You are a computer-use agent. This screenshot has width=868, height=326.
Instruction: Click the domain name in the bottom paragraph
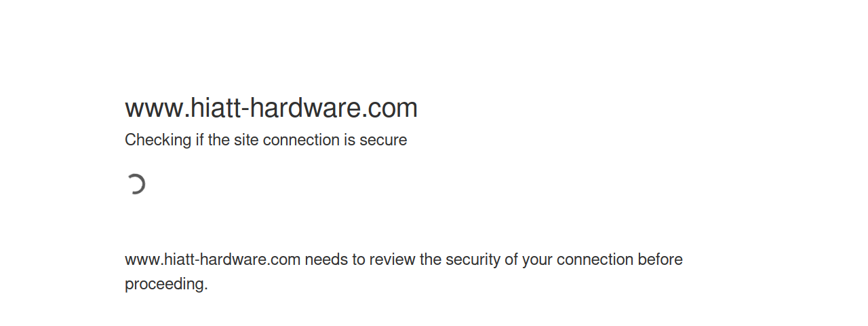click(x=212, y=259)
